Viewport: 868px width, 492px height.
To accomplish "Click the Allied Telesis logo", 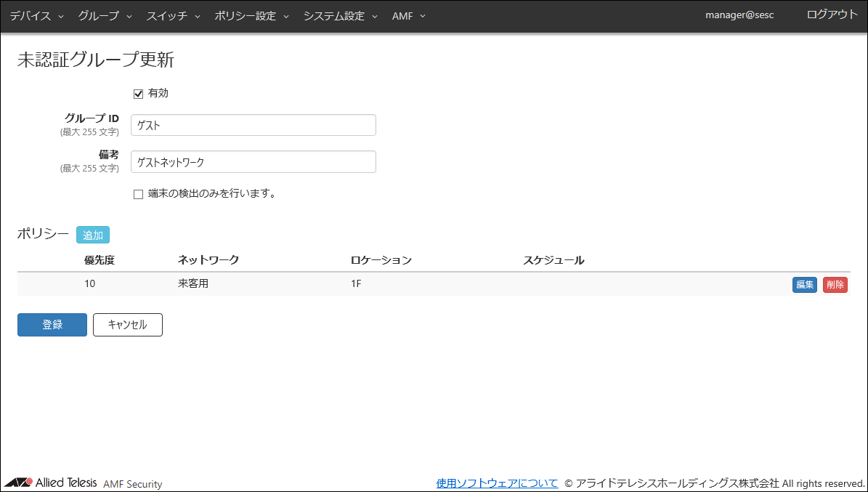I will 51,483.
